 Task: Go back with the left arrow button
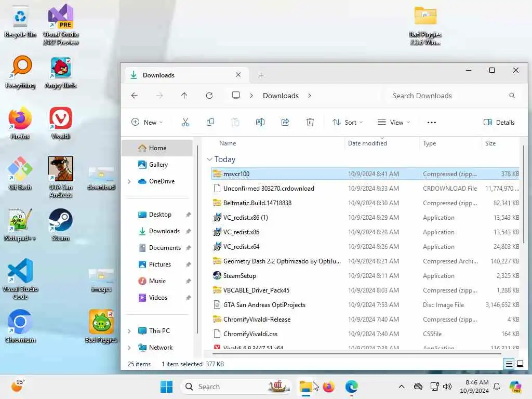pyautogui.click(x=135, y=96)
